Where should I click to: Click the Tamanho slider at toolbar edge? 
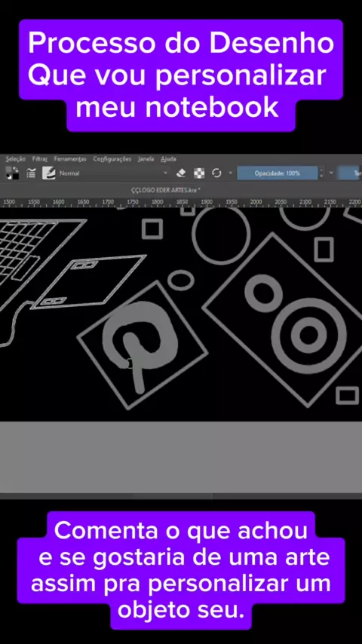349,173
